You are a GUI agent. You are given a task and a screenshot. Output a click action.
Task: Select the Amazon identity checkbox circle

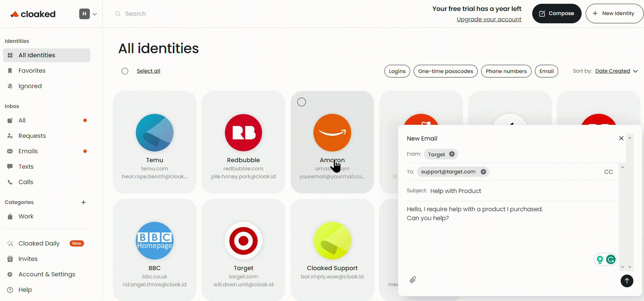pyautogui.click(x=301, y=102)
